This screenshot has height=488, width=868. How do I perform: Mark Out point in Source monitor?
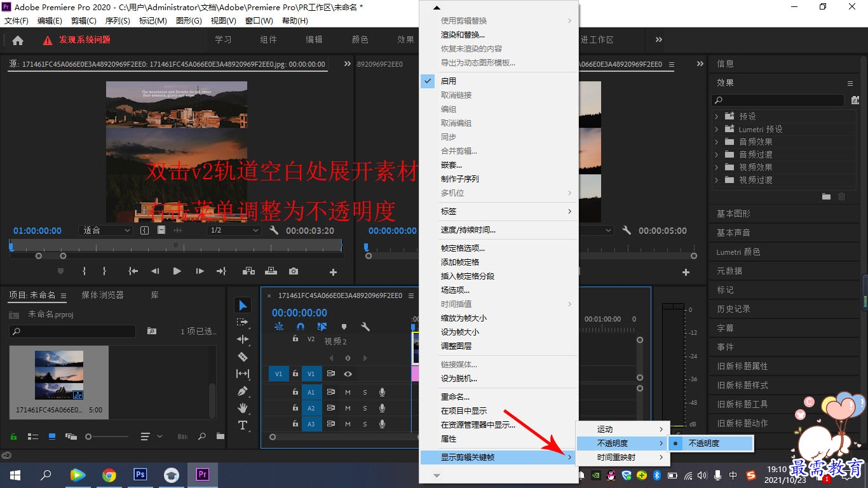tap(104, 271)
